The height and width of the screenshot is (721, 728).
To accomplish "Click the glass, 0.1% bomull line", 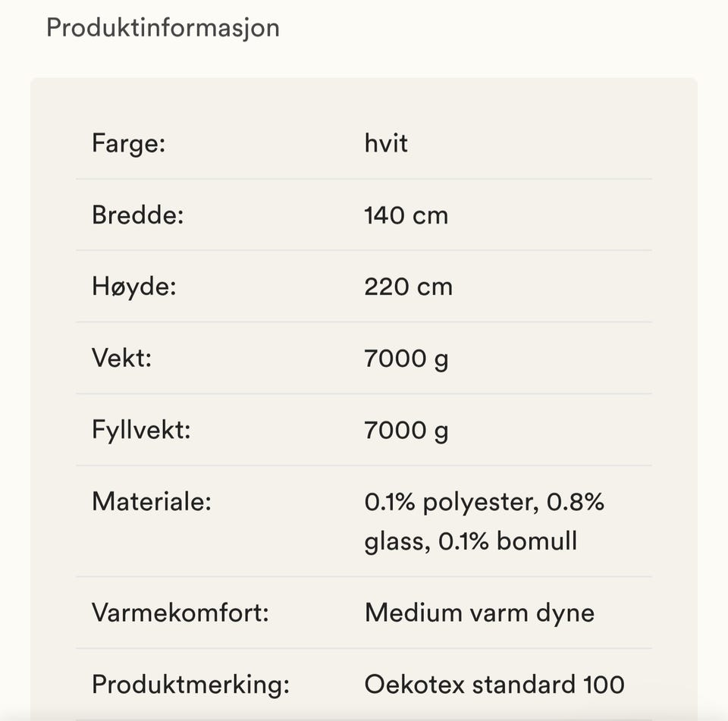I will click(x=471, y=541).
